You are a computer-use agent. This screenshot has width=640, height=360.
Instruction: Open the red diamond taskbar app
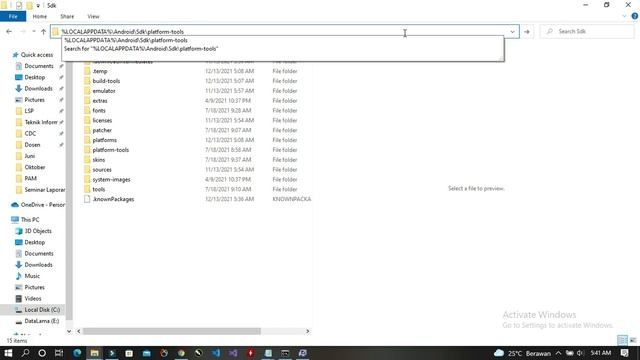(251, 353)
